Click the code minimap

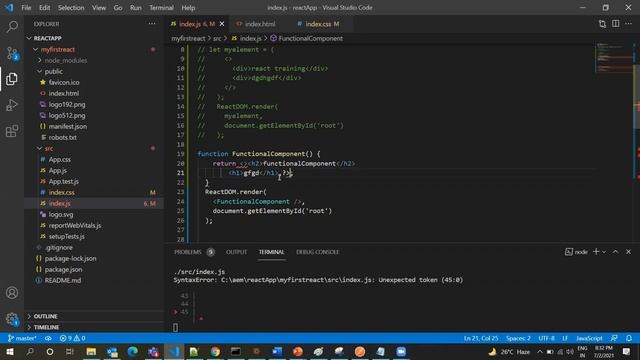tap(614, 58)
